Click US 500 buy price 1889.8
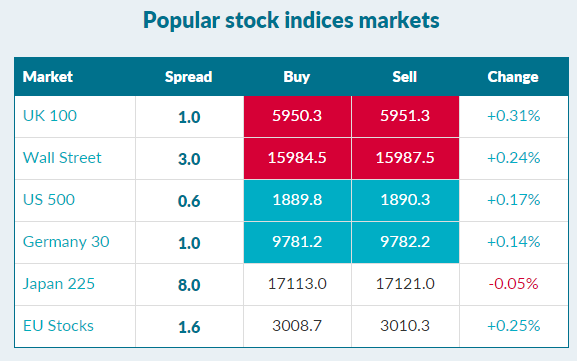The width and height of the screenshot is (577, 361). tap(297, 201)
